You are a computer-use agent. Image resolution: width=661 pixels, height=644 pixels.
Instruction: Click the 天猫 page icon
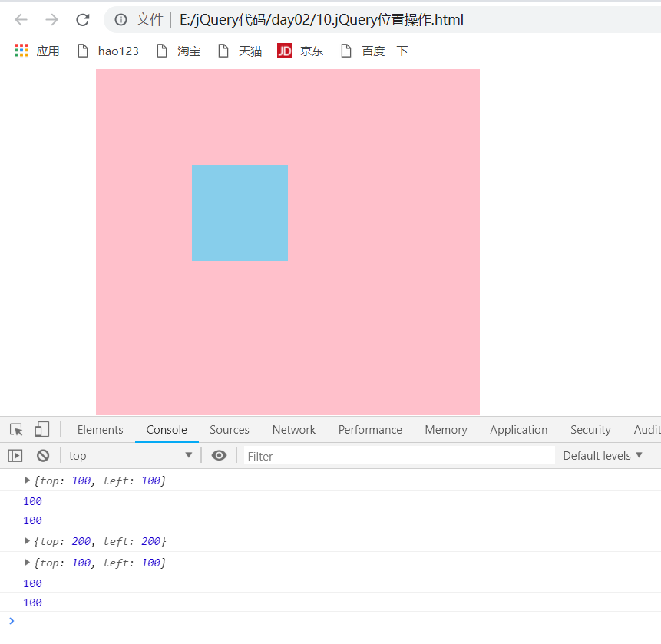223,51
